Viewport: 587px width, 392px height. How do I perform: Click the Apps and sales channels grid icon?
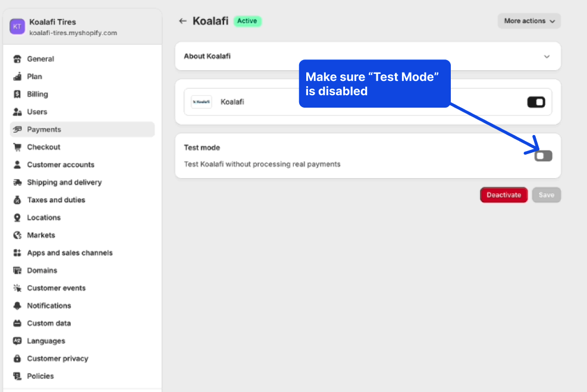pyautogui.click(x=17, y=253)
